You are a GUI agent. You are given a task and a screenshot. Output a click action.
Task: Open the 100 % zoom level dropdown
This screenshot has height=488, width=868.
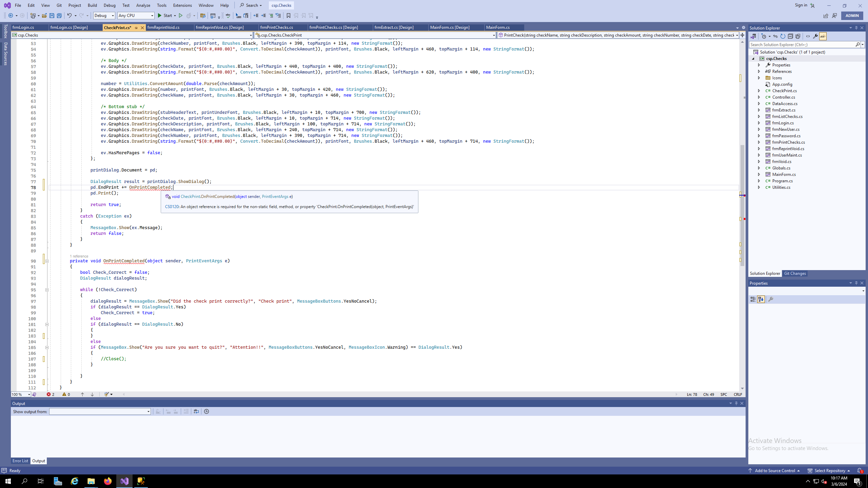click(21, 394)
